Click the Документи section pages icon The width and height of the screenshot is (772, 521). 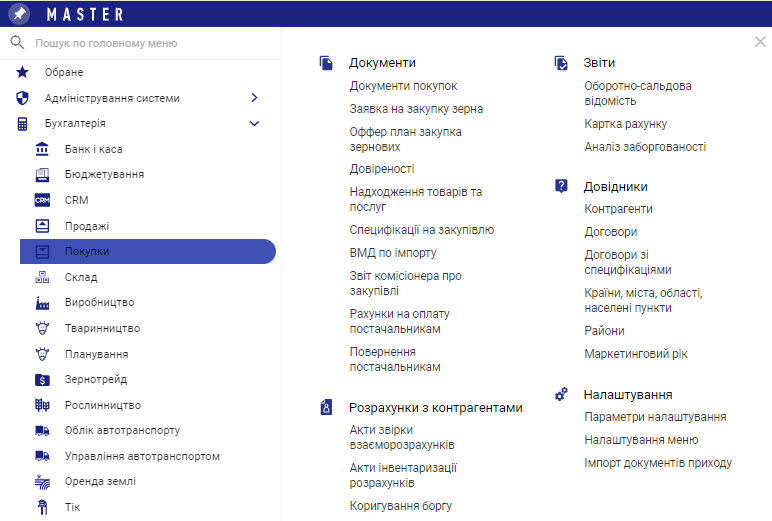[326, 63]
